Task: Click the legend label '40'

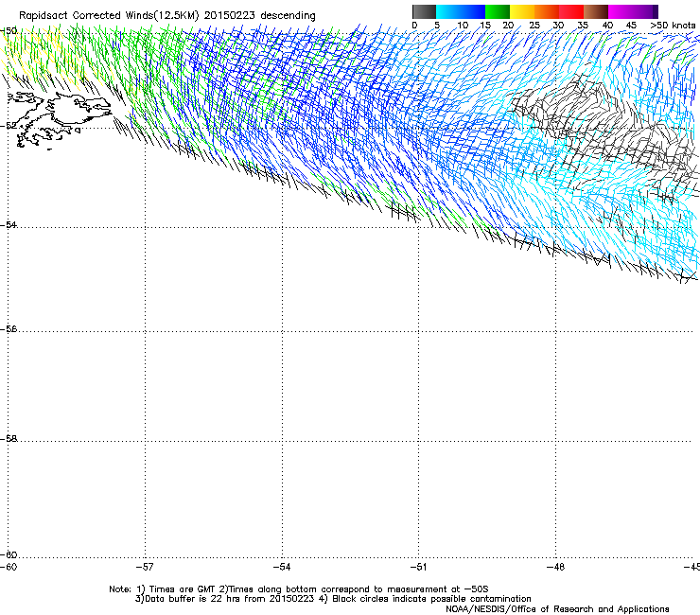Action: click(x=607, y=26)
